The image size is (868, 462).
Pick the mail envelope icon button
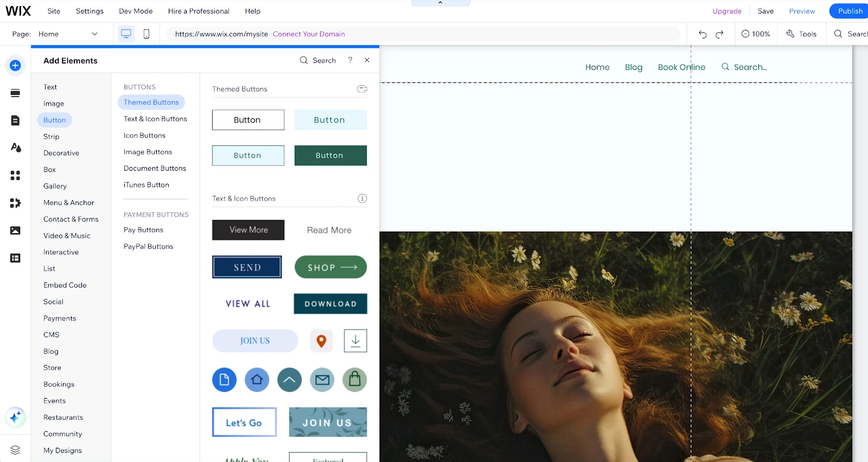[x=322, y=380]
